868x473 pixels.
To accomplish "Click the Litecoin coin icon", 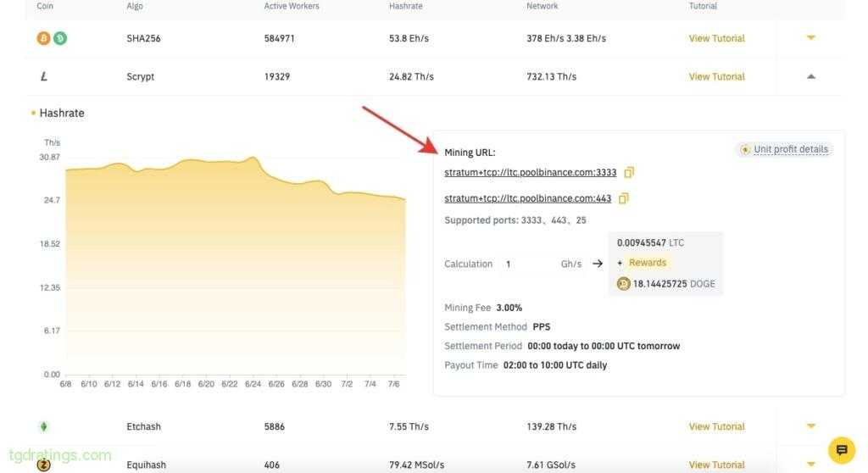I will tap(44, 76).
